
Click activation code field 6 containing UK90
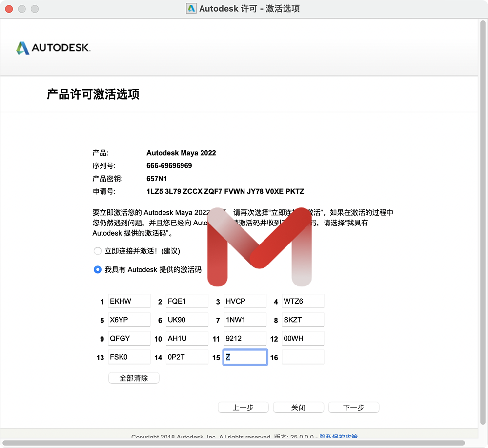[187, 320]
